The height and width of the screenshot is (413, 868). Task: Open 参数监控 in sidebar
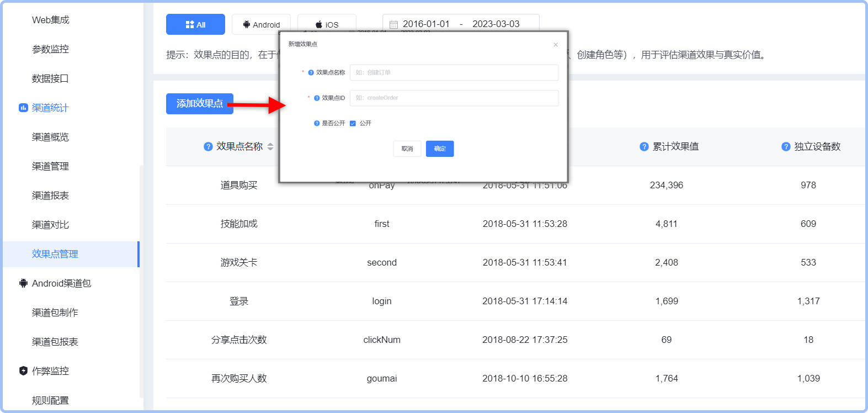[x=50, y=49]
